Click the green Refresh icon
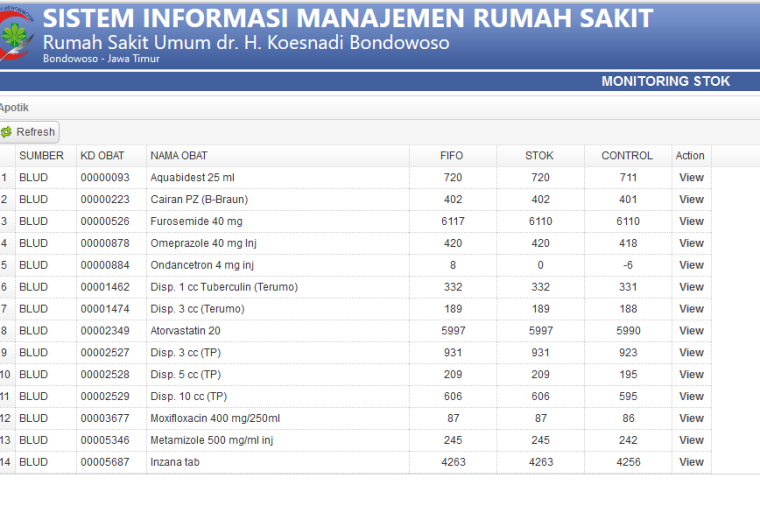This screenshot has width=760, height=520. [x=6, y=132]
